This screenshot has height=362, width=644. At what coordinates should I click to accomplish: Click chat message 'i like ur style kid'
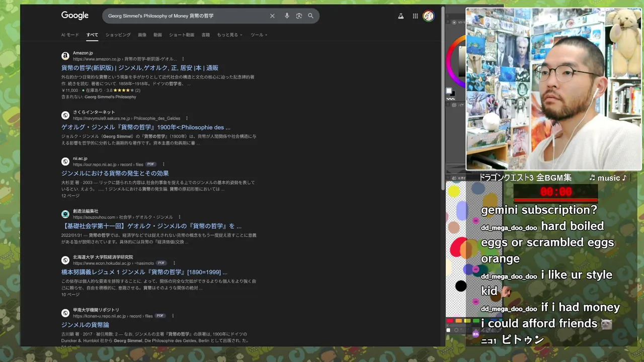click(546, 283)
